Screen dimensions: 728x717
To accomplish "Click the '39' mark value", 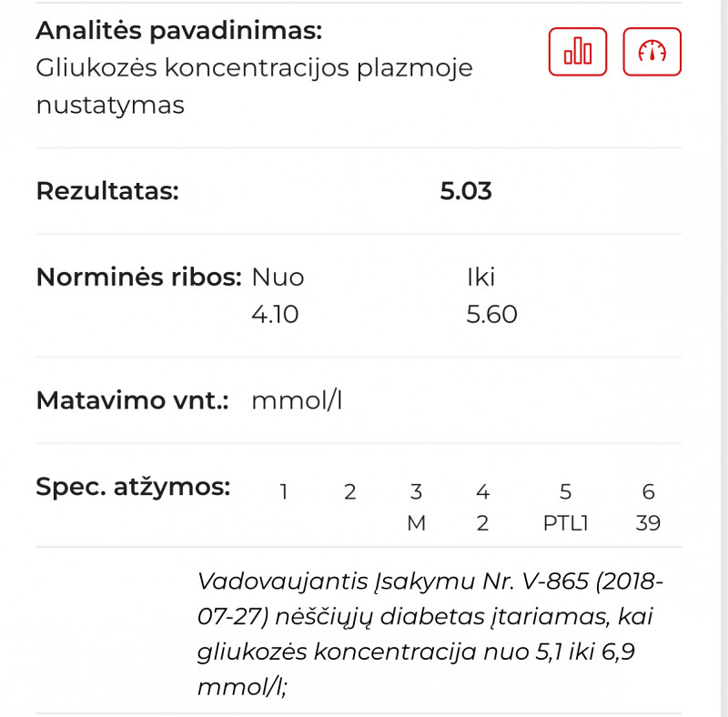I will point(649,523).
